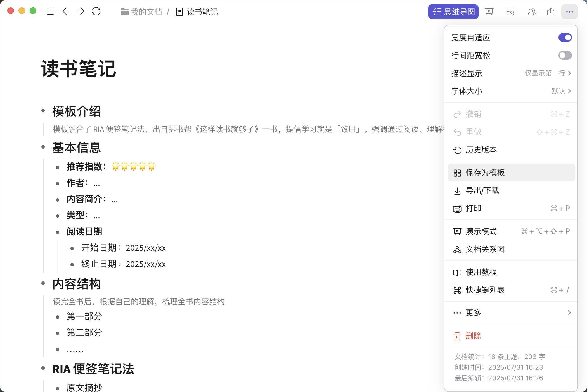Image resolution: width=587 pixels, height=392 pixels.
Task: Click the folder icon before 我的文档
Action: click(124, 12)
